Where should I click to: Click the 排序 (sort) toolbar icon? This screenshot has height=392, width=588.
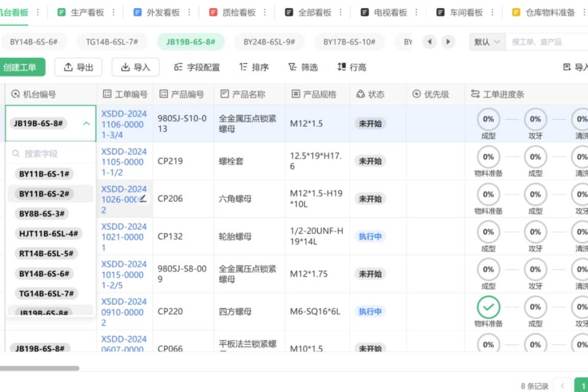coord(254,66)
